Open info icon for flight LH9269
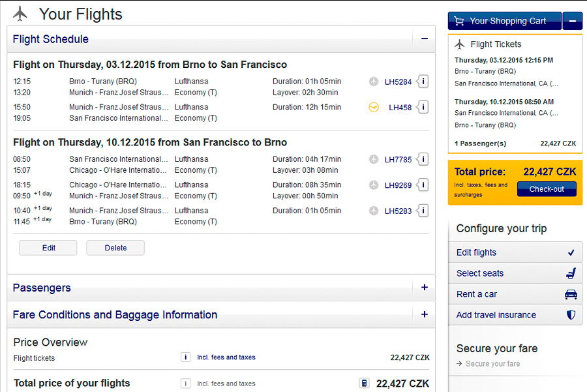 (423, 185)
